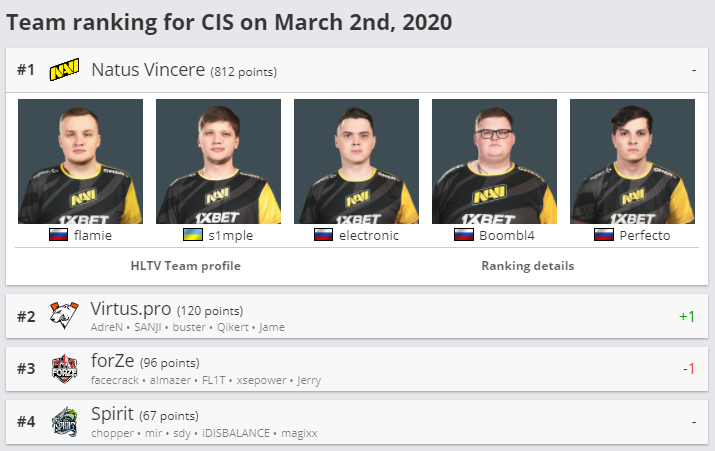This screenshot has width=715, height=451.
Task: Expand the forZe ranking row
Action: tap(357, 369)
